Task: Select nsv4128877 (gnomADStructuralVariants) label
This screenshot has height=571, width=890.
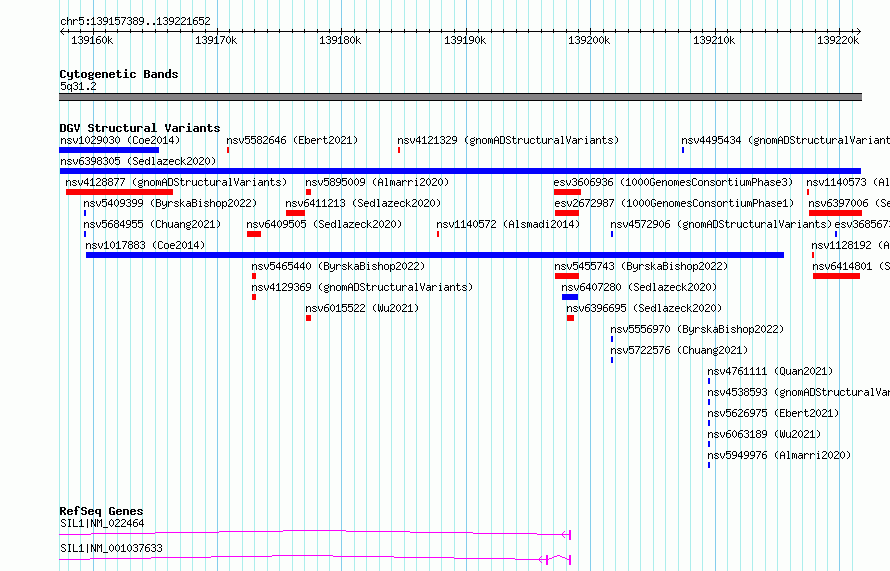Action: (176, 182)
